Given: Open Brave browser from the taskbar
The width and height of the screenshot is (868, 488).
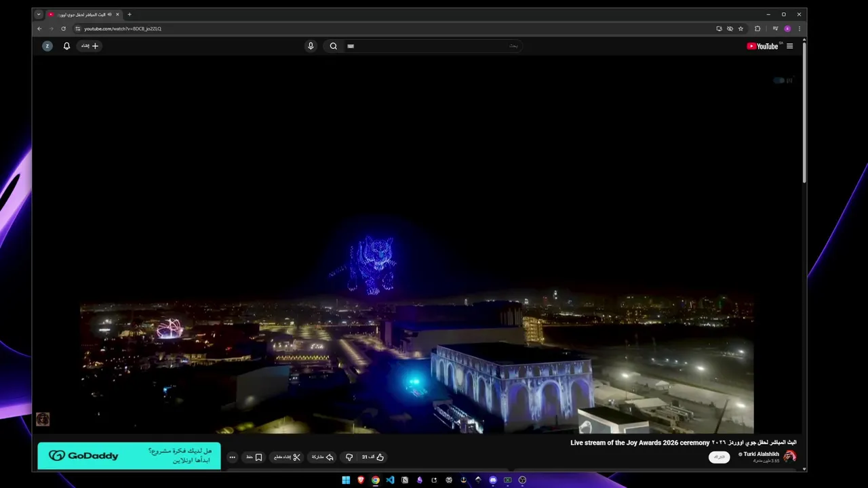Looking at the screenshot, I should (x=361, y=480).
